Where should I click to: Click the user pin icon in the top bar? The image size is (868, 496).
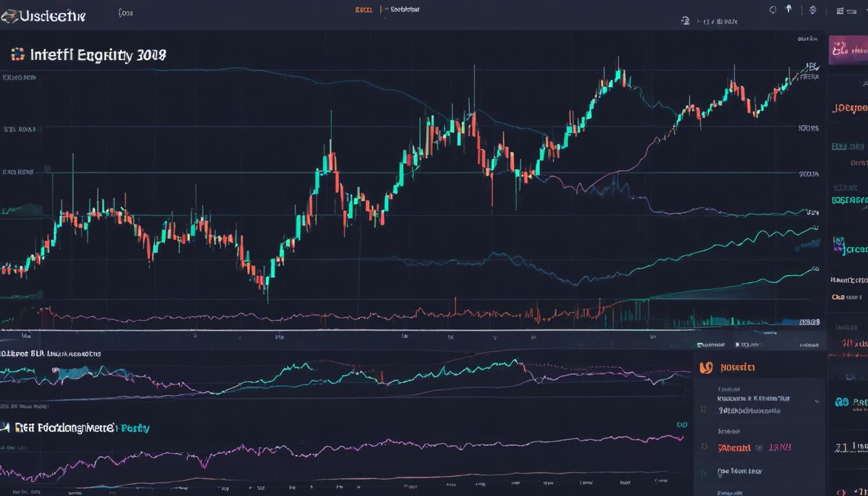click(789, 10)
